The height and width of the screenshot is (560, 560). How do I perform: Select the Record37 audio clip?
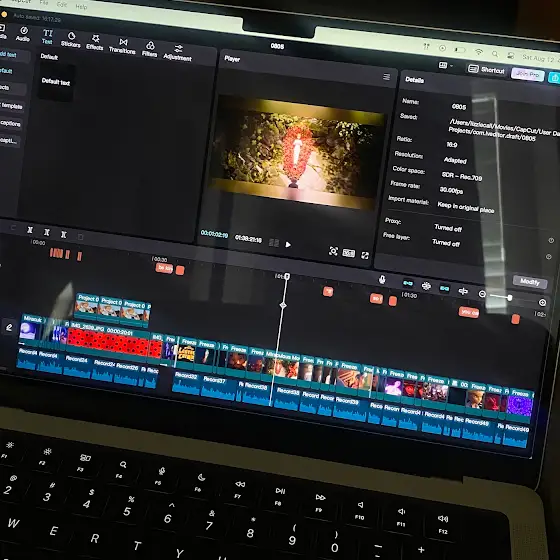(x=219, y=388)
